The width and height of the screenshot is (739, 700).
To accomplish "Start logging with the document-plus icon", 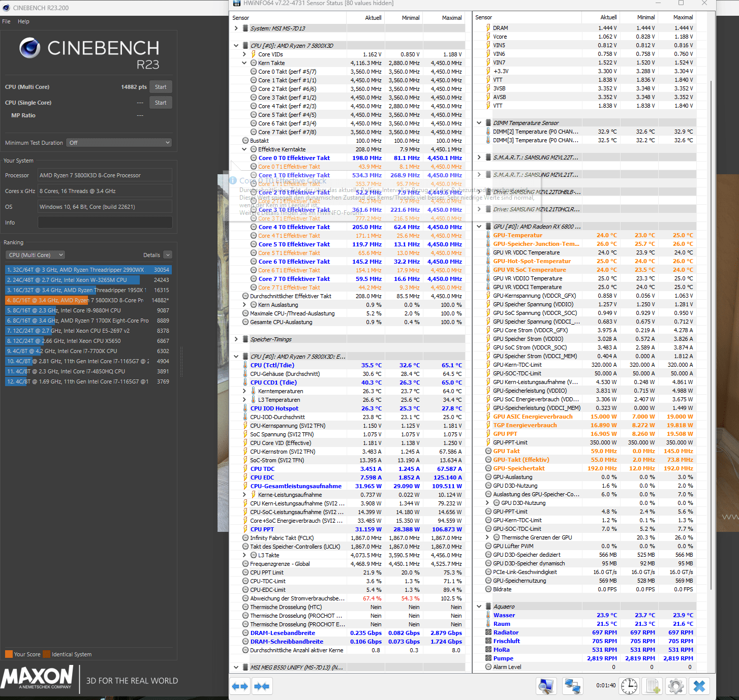I will point(653,686).
